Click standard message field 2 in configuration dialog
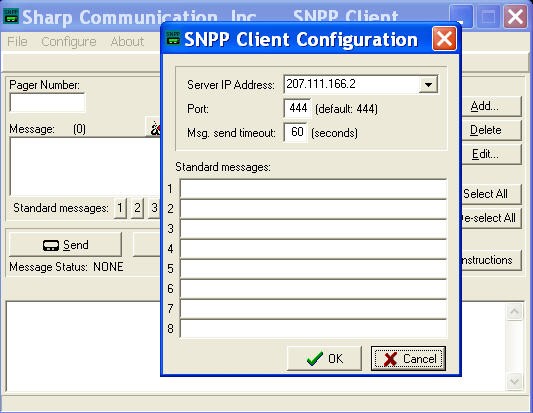Image resolution: width=533 pixels, height=413 pixels. pos(313,209)
